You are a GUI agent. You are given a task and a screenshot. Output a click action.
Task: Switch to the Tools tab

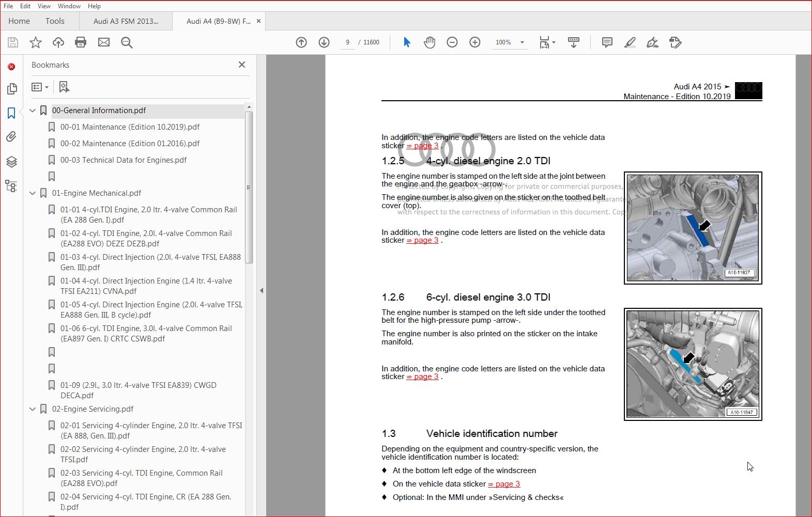pyautogui.click(x=55, y=21)
